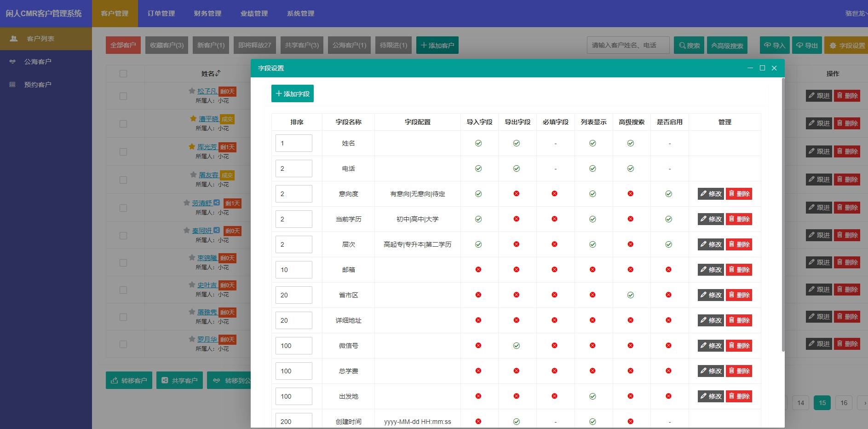Check the box for 库光芳 row
Screen dimensions: 868x429
click(x=123, y=152)
